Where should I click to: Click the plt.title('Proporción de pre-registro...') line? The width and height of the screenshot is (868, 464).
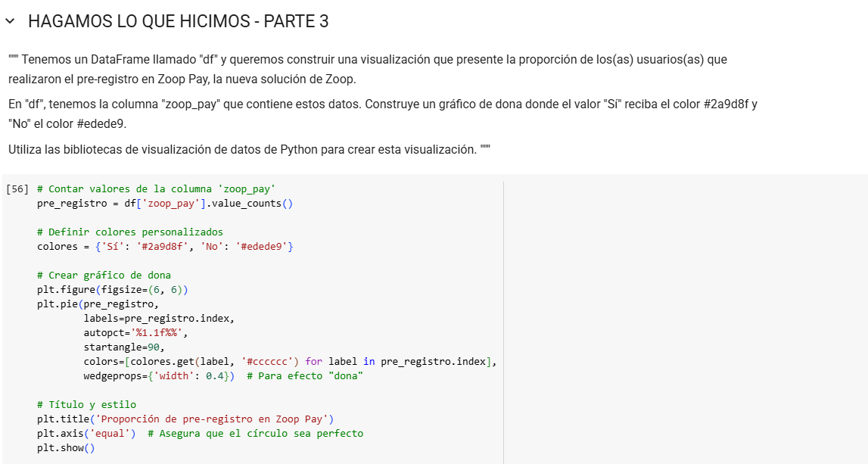click(185, 419)
